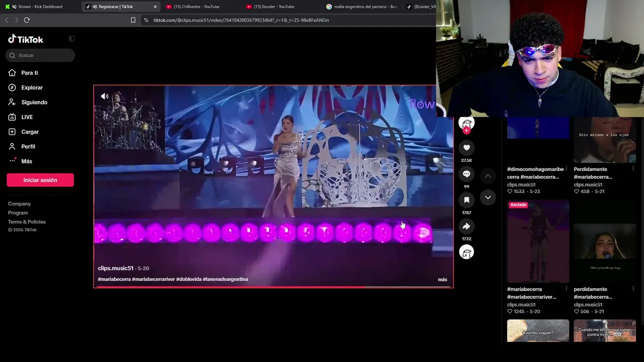The image size is (644, 362).
Task: Open the 'Cuando pagan?' video thumbnail
Action: [538, 331]
